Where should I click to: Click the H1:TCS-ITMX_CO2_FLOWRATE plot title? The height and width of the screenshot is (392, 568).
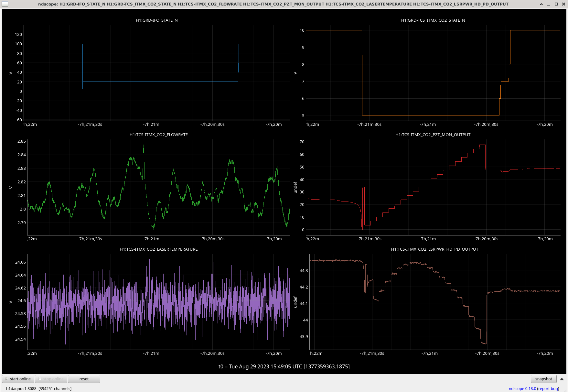[x=158, y=135]
